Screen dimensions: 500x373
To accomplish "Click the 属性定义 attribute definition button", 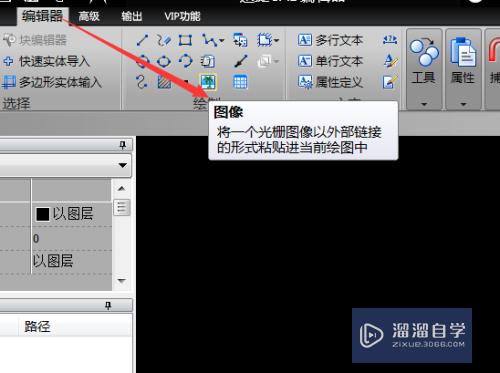I will click(x=330, y=82).
